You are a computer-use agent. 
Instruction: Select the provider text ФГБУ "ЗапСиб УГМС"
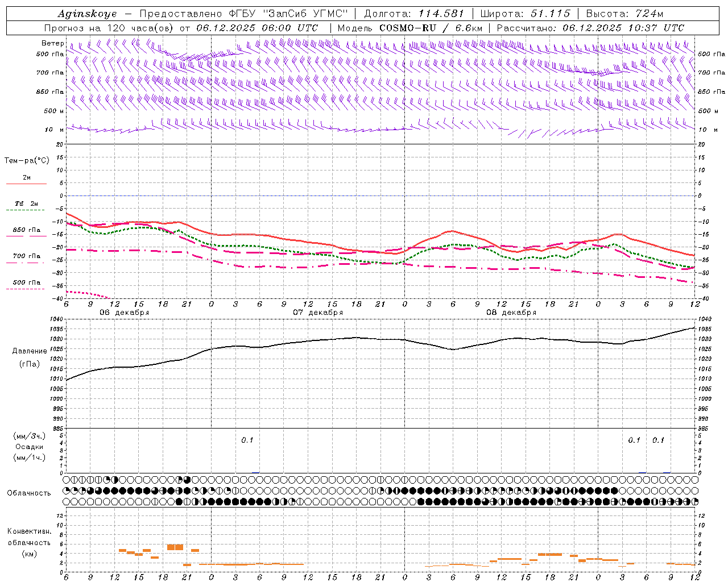tap(288, 14)
